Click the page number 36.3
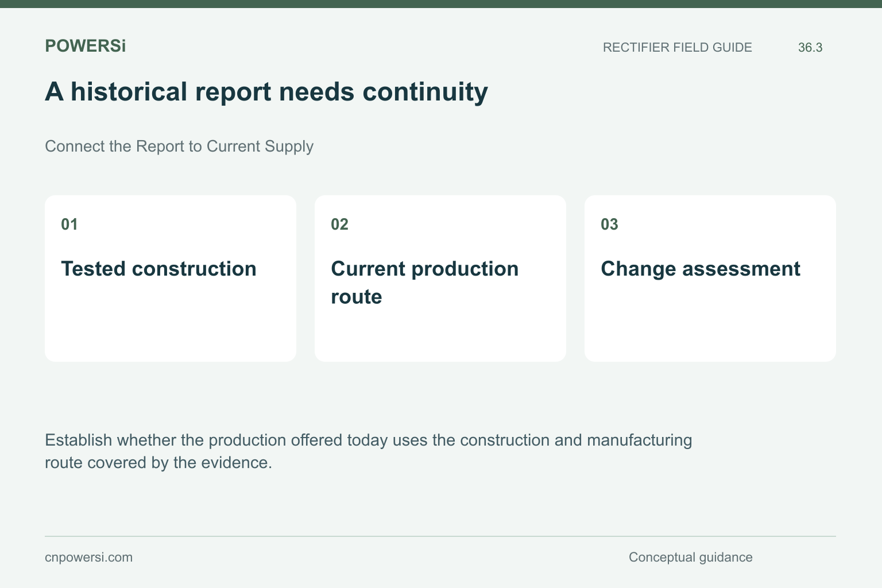Screen dimensions: 882x588 coord(810,48)
